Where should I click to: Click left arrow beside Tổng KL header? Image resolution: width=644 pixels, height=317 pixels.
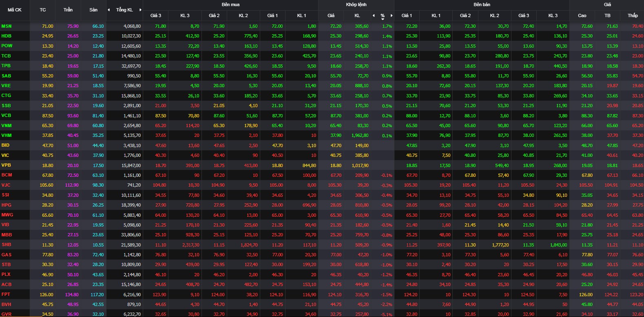click(108, 10)
